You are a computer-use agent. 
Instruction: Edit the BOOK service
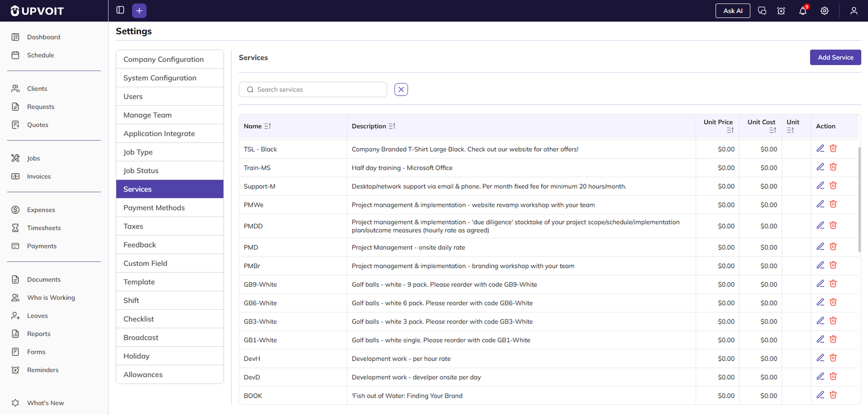820,395
